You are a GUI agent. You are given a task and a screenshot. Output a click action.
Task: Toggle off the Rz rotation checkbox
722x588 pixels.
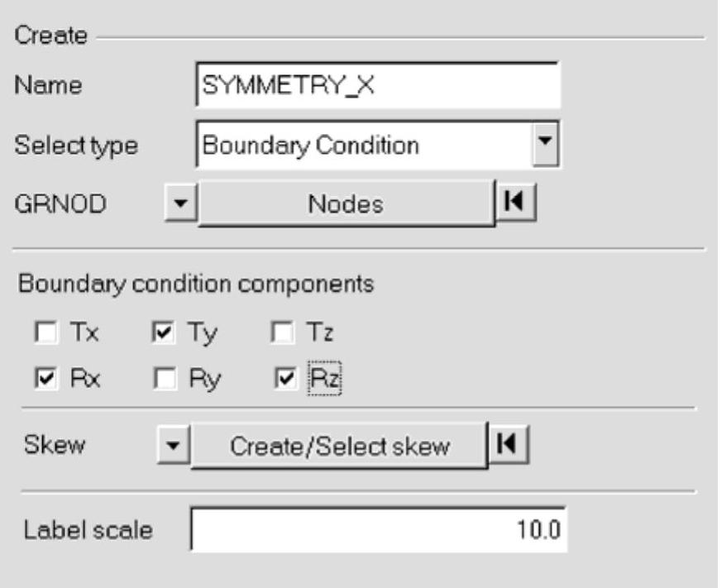point(282,380)
